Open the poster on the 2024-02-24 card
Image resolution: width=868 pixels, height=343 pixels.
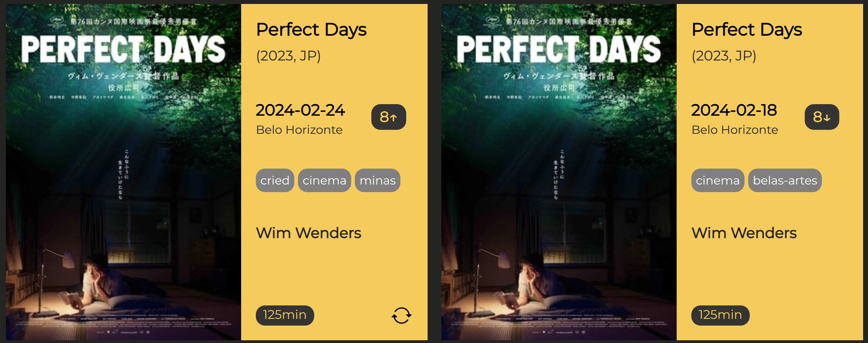tap(123, 172)
